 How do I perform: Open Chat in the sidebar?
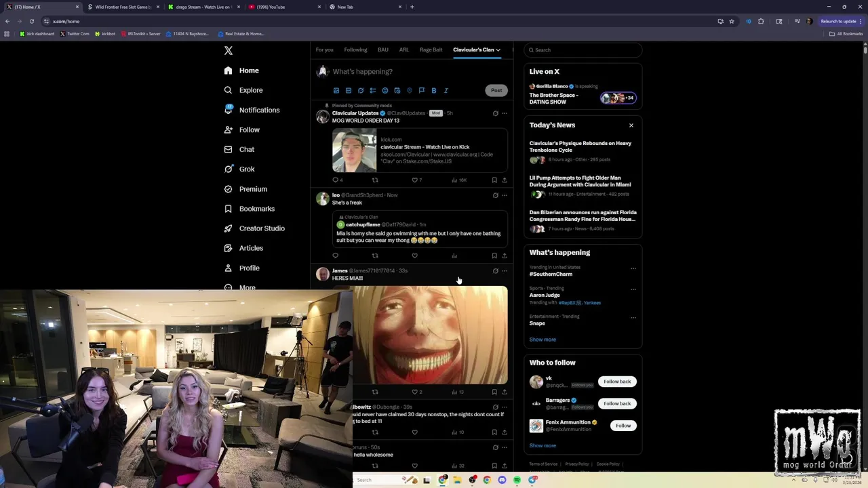[239, 149]
